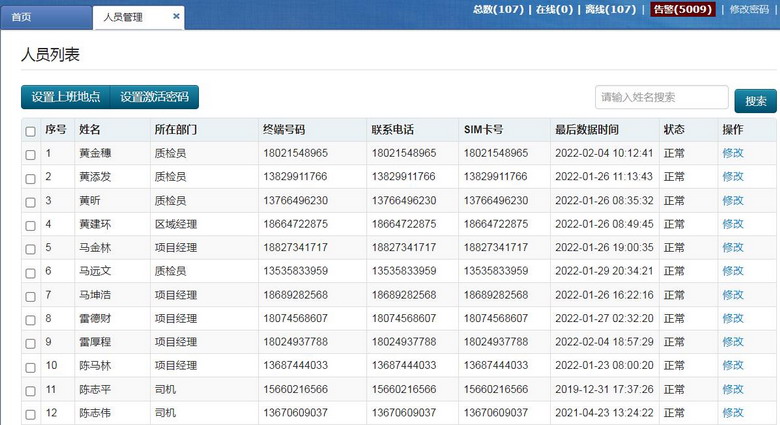
Task: Click the name cell 黄金穗
Action: 95,153
